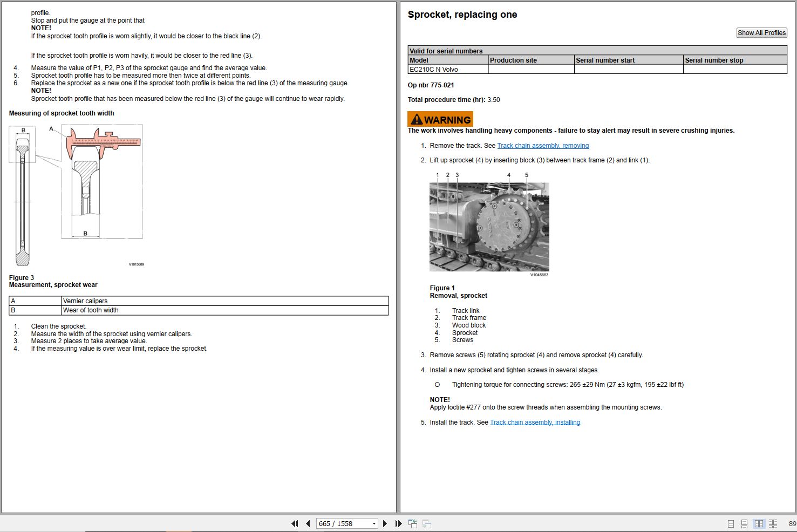Viewport: 797px width, 532px height.
Task: Click the Vernier calipers table cell
Action: coord(225,301)
